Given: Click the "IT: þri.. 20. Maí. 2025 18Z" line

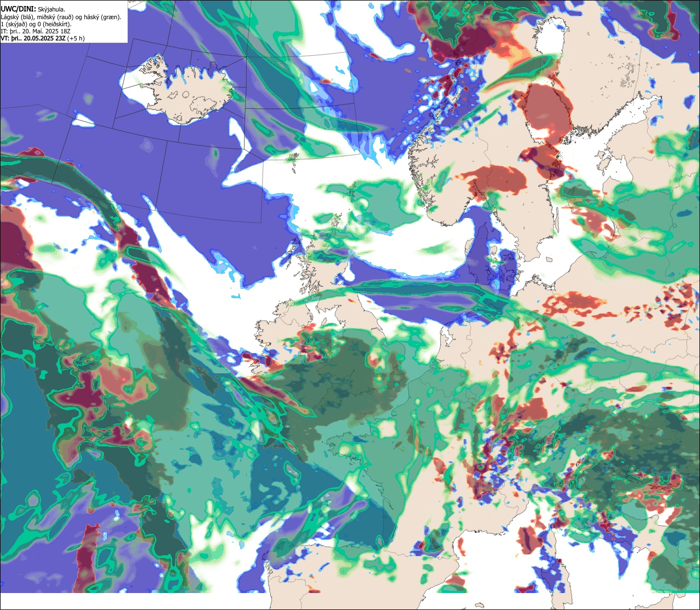Looking at the screenshot, I should (x=36, y=32).
